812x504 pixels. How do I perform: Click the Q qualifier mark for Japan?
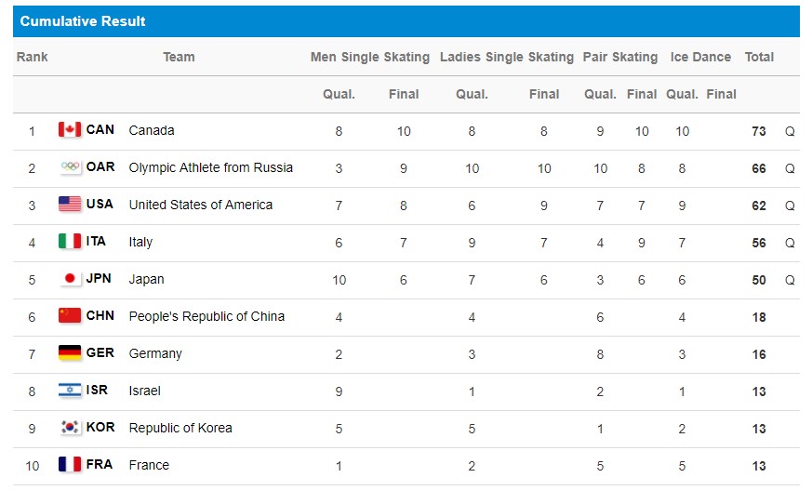point(790,280)
